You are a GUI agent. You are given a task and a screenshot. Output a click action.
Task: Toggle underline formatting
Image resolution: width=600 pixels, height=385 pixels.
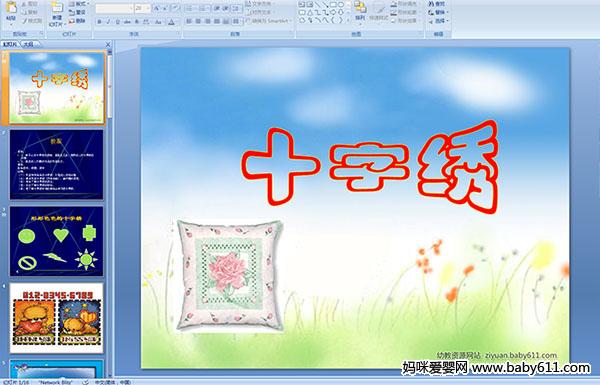tap(117, 22)
